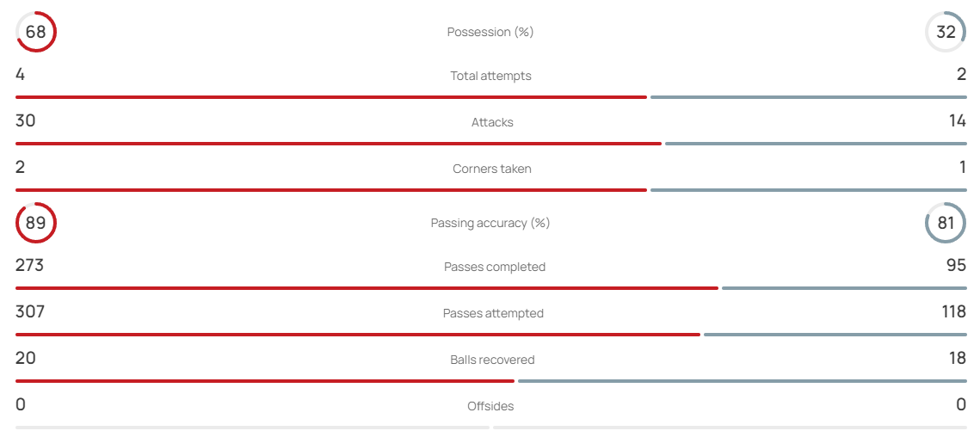Viewport: 980px width, 437px height.
Task: Click the red 89 passing accuracy gauge
Action: click(36, 223)
